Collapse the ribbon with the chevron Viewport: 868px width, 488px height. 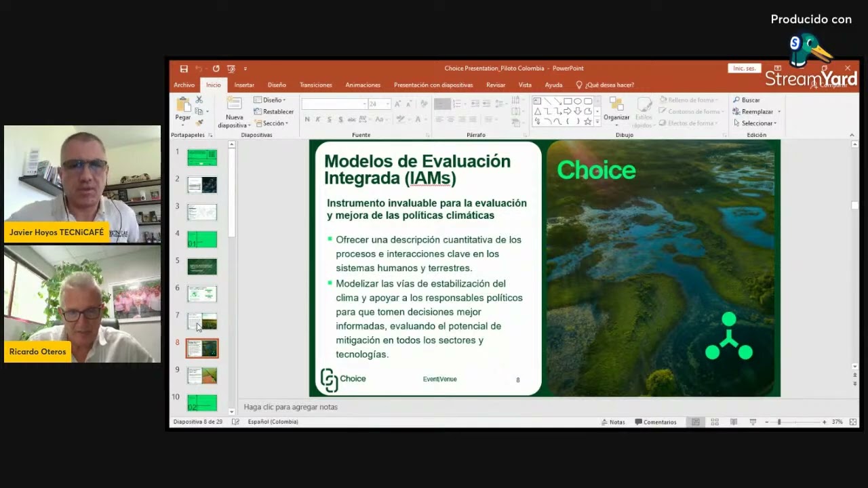pyautogui.click(x=852, y=135)
